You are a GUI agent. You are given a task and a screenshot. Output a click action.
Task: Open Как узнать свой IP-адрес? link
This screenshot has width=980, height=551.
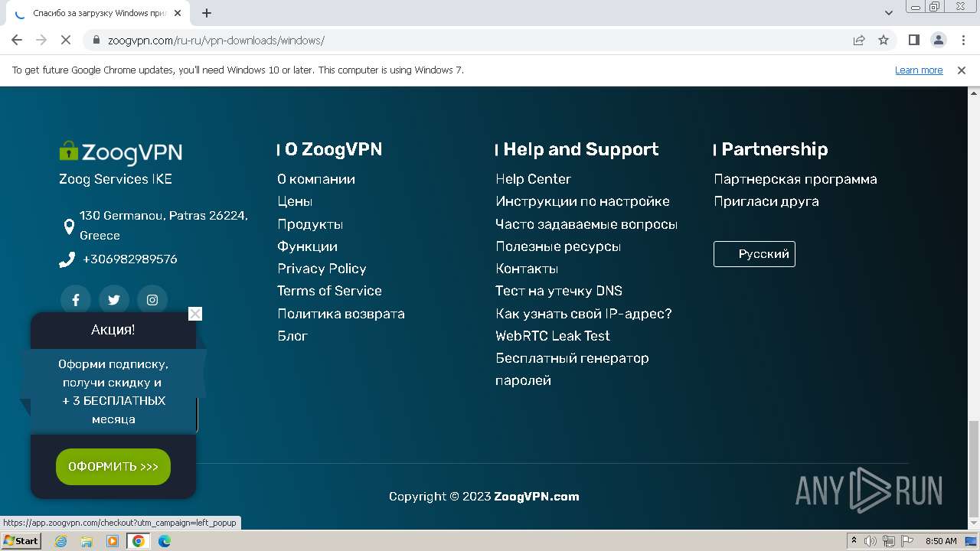tap(583, 314)
